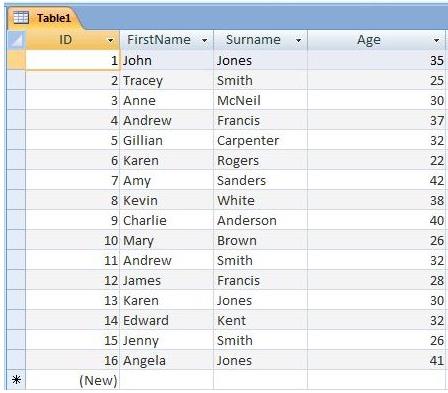448x393 pixels.
Task: Select the row selector for Angela Jones
Action: [x=16, y=360]
